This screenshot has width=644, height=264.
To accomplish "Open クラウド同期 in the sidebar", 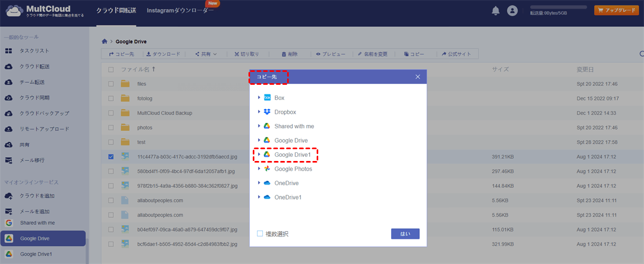I will click(34, 98).
